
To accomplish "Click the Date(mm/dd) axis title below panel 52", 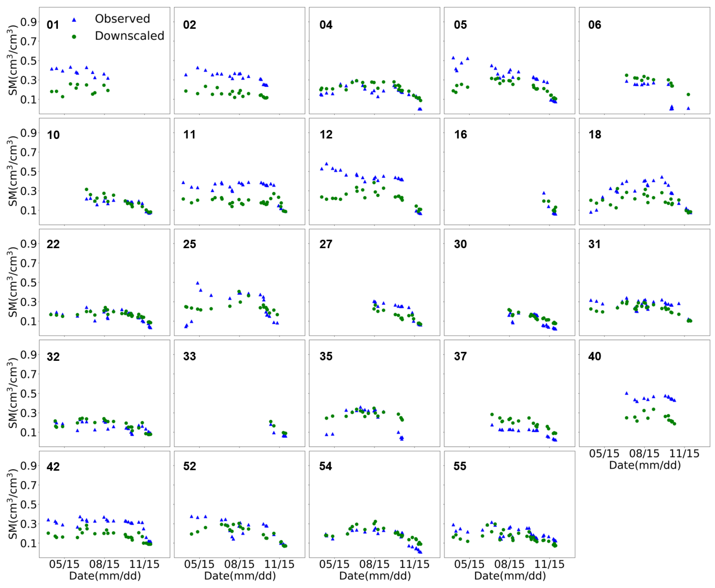I will pyautogui.click(x=240, y=576).
